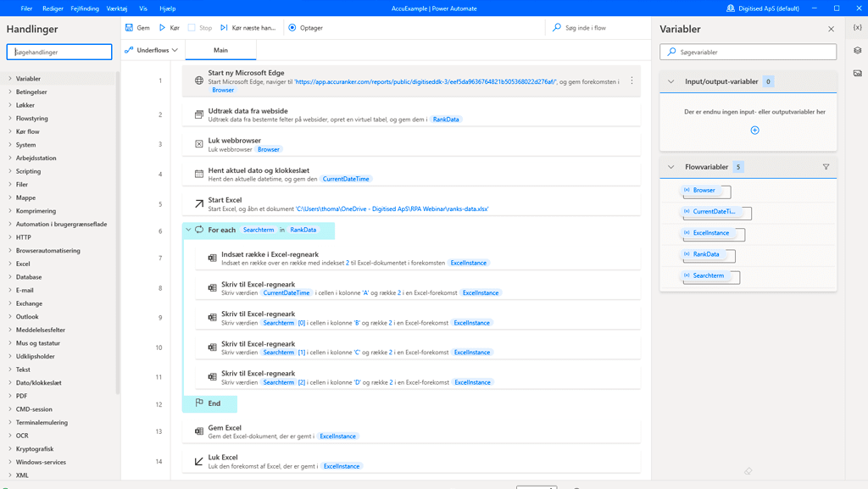Expand the Windows-services group
This screenshot has height=489, width=868.
coord(10,462)
